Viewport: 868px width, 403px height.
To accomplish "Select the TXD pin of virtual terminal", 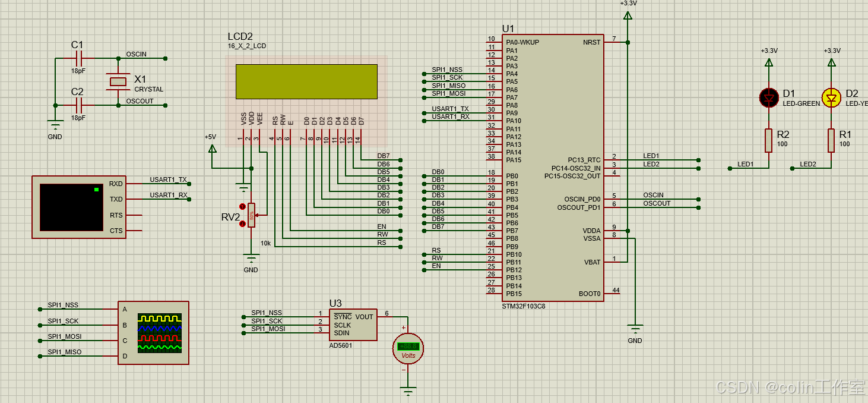I will point(116,199).
